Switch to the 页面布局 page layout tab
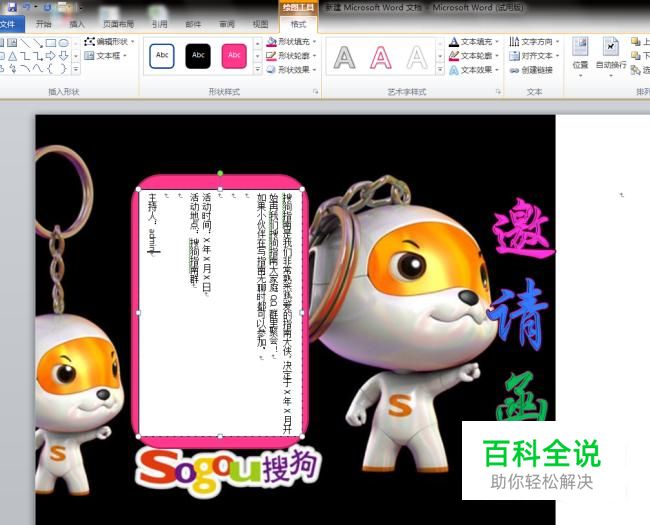The image size is (650, 525). click(119, 24)
